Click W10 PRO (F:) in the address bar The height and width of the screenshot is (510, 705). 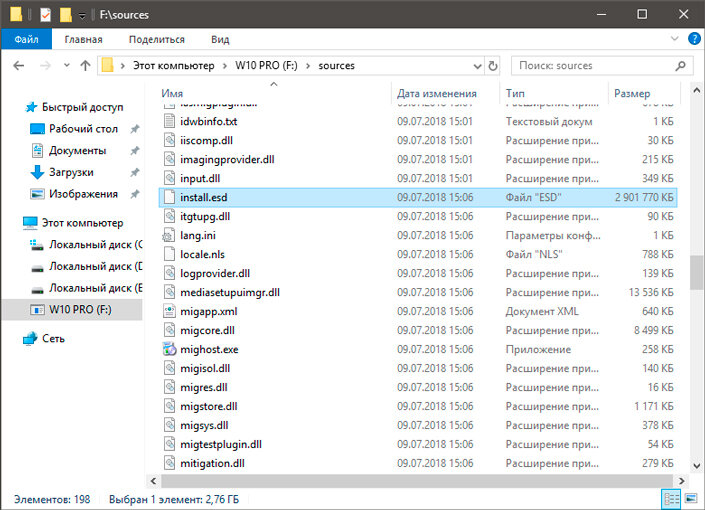(266, 66)
